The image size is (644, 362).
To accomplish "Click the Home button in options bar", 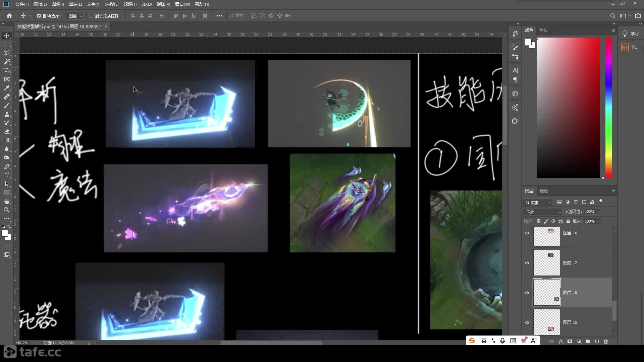I will (9, 16).
